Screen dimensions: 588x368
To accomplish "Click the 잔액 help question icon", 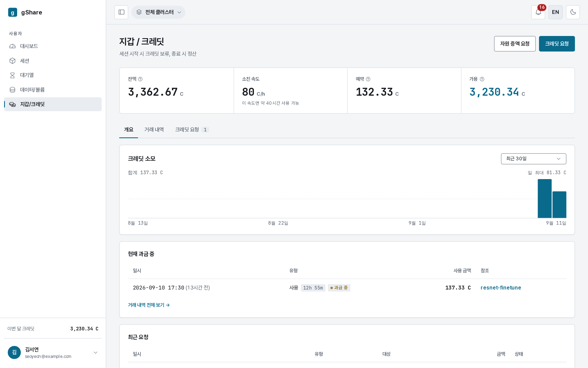I will 140,79.
